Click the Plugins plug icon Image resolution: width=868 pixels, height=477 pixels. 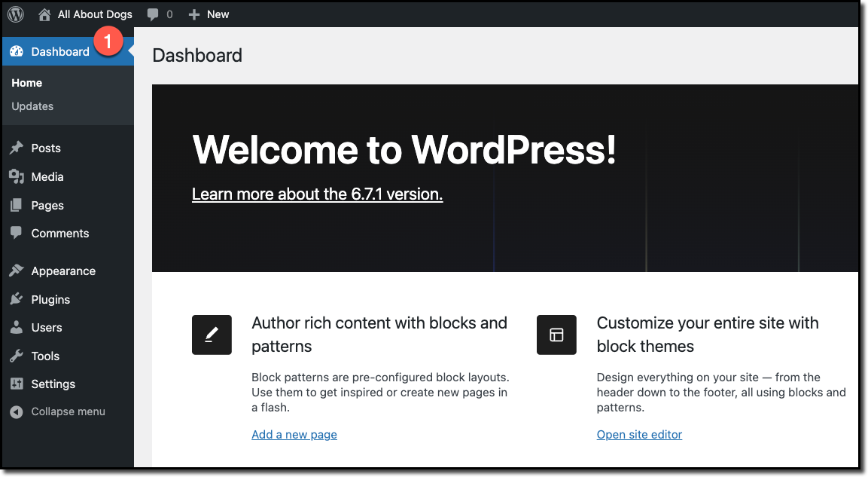(15, 298)
